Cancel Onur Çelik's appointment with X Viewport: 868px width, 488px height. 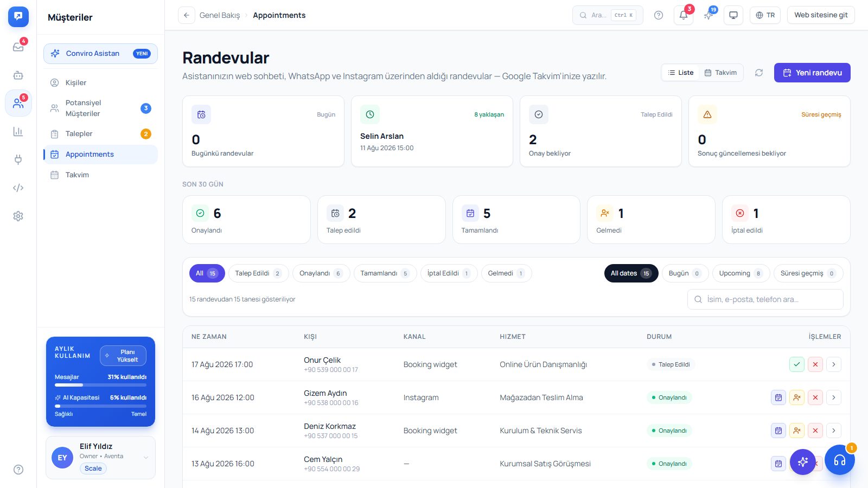(815, 364)
